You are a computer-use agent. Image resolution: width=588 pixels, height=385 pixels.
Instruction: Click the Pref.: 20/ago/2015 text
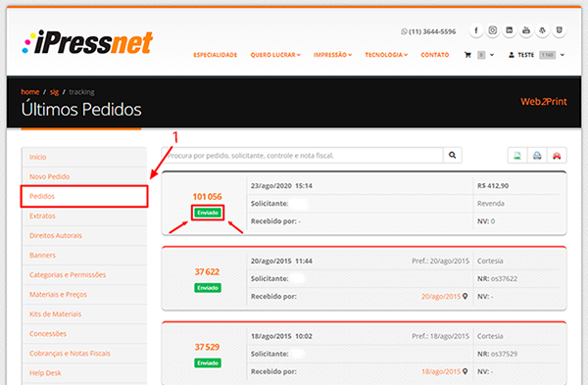[x=440, y=261]
